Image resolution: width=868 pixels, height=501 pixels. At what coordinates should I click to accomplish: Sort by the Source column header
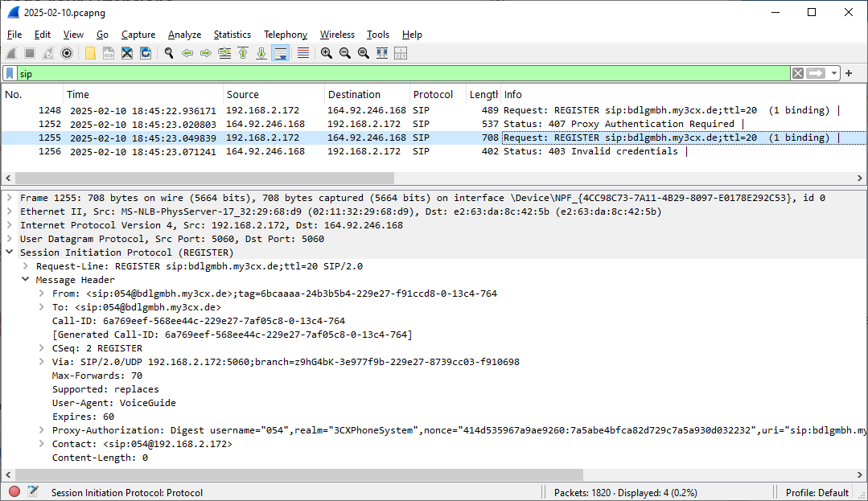(274, 95)
